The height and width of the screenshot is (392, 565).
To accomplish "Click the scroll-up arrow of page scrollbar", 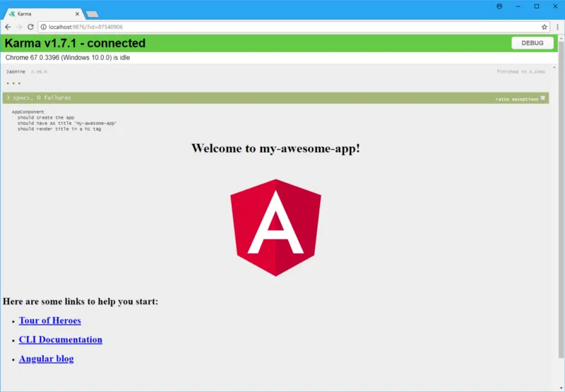I will point(561,37).
